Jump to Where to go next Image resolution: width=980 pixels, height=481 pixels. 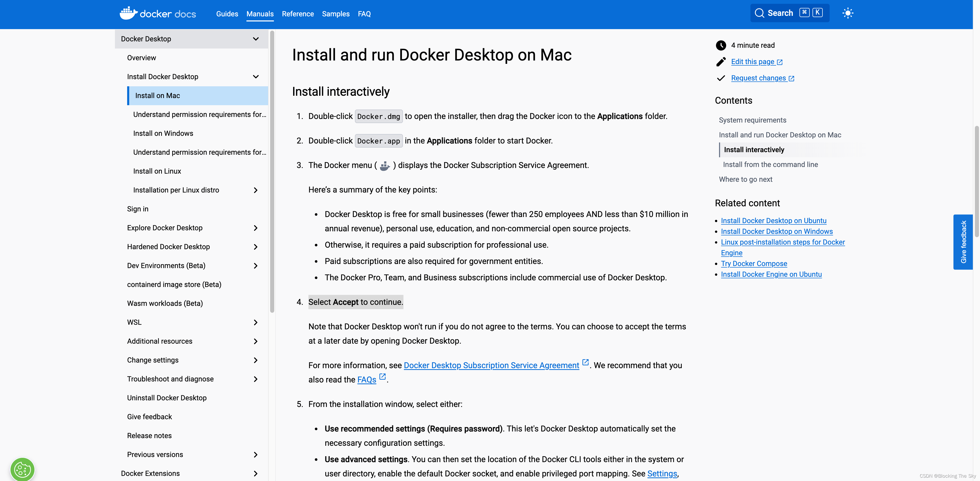pyautogui.click(x=745, y=179)
